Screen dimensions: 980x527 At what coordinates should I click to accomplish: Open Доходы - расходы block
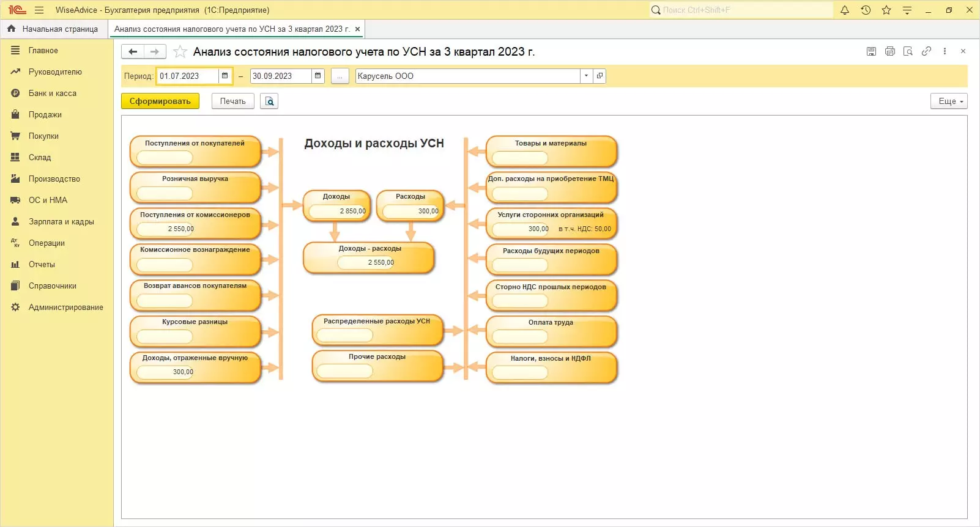[369, 257]
